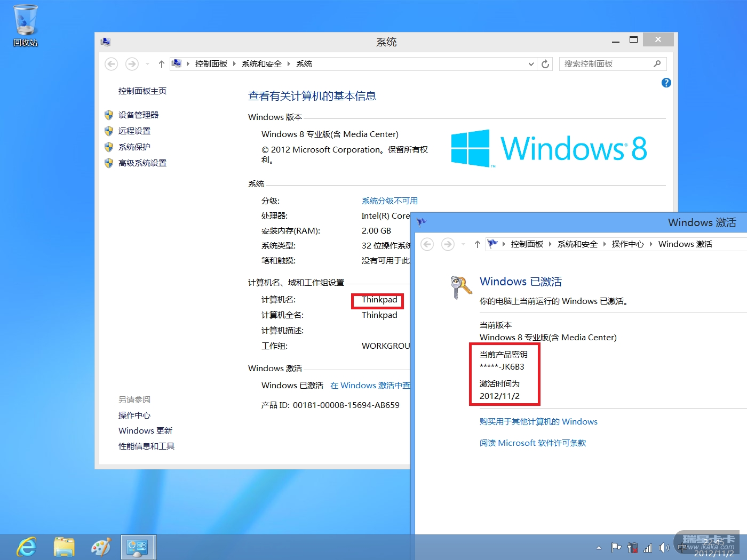Screen dimensions: 747x560
Task: Click 阅读 Microsoft 软件许可条款 link
Action: click(533, 443)
